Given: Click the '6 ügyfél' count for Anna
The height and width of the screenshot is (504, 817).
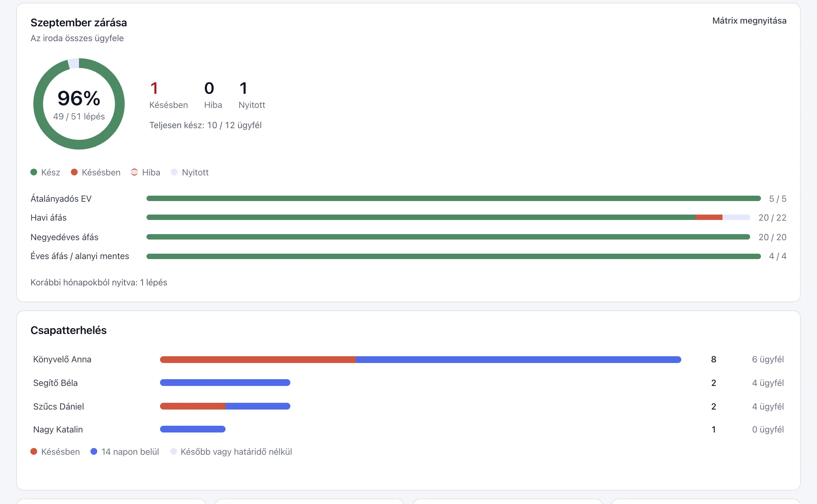Looking at the screenshot, I should click(768, 359).
